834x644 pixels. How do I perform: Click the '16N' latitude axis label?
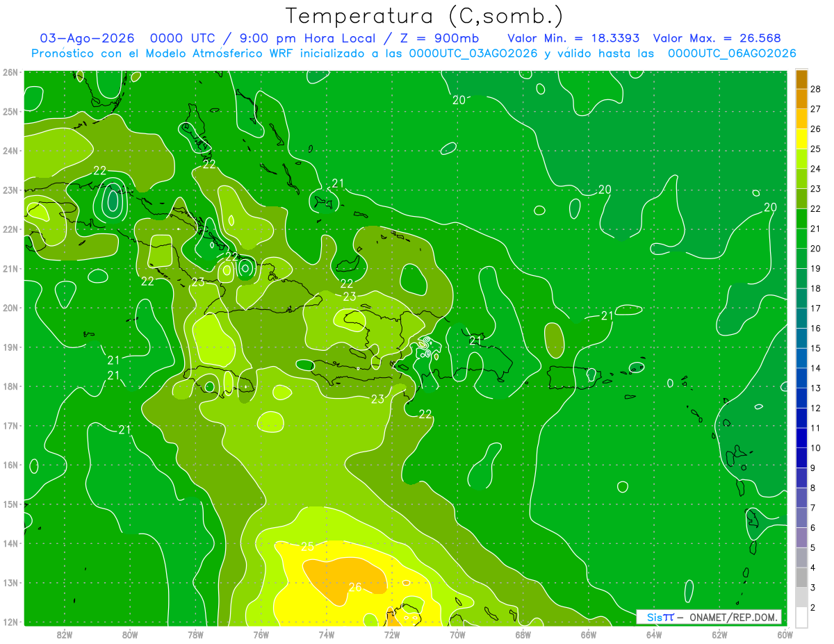pos(10,465)
